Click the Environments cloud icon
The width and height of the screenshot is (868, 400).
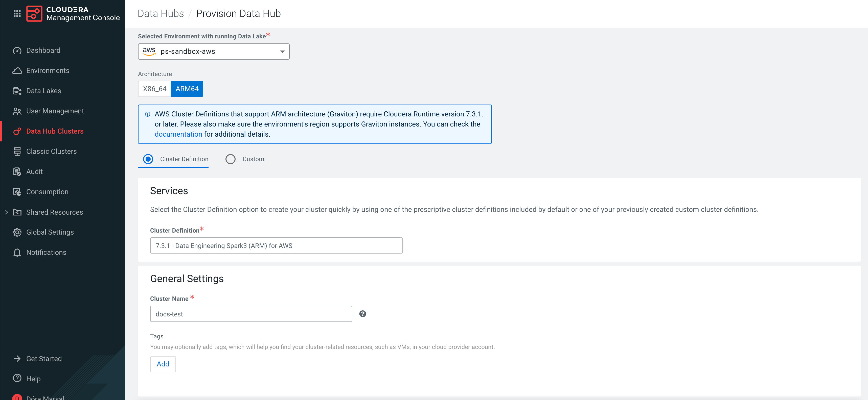coord(17,71)
